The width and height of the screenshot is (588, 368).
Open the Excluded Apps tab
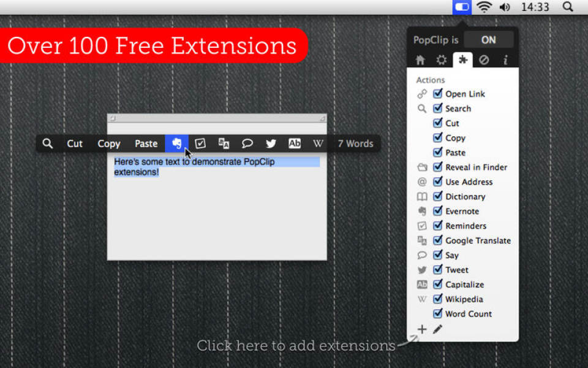484,60
